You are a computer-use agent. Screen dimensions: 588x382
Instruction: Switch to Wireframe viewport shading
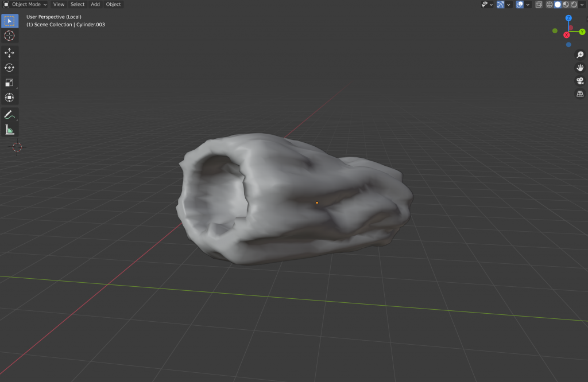pos(550,5)
